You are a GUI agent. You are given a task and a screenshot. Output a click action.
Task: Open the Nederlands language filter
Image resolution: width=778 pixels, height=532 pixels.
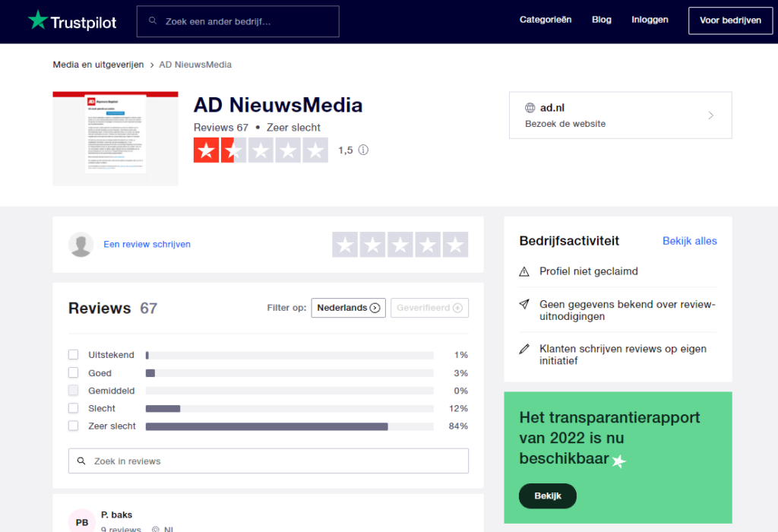[x=348, y=308]
